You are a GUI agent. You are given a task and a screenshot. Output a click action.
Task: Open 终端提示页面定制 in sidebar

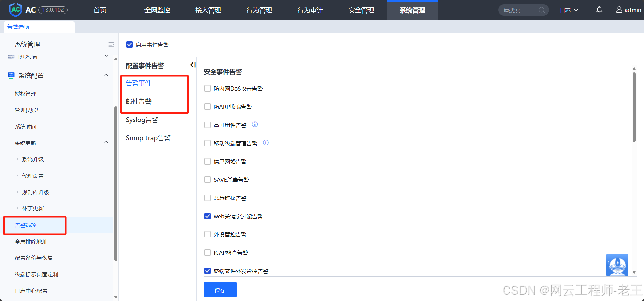36,274
